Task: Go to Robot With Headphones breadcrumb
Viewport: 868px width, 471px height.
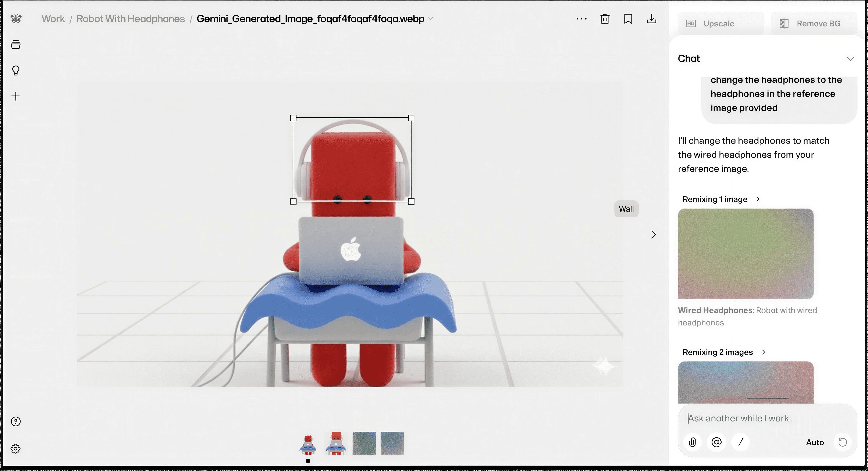Action: coord(130,19)
